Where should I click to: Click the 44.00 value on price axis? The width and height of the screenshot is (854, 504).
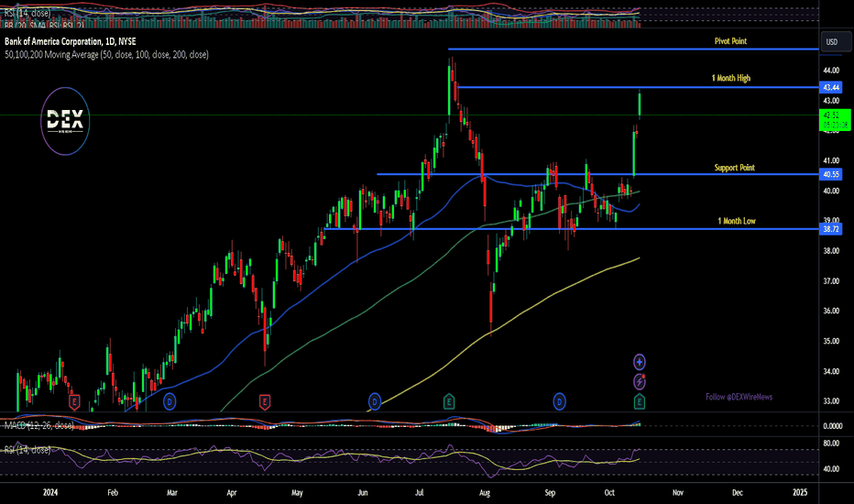831,71
